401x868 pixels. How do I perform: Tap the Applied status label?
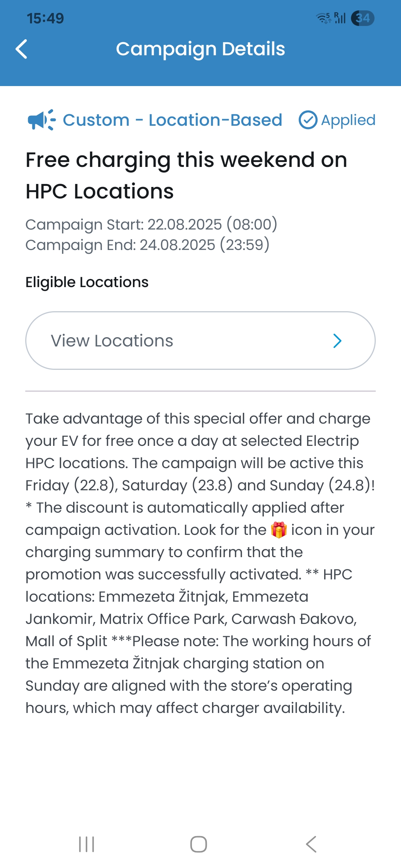tap(348, 120)
